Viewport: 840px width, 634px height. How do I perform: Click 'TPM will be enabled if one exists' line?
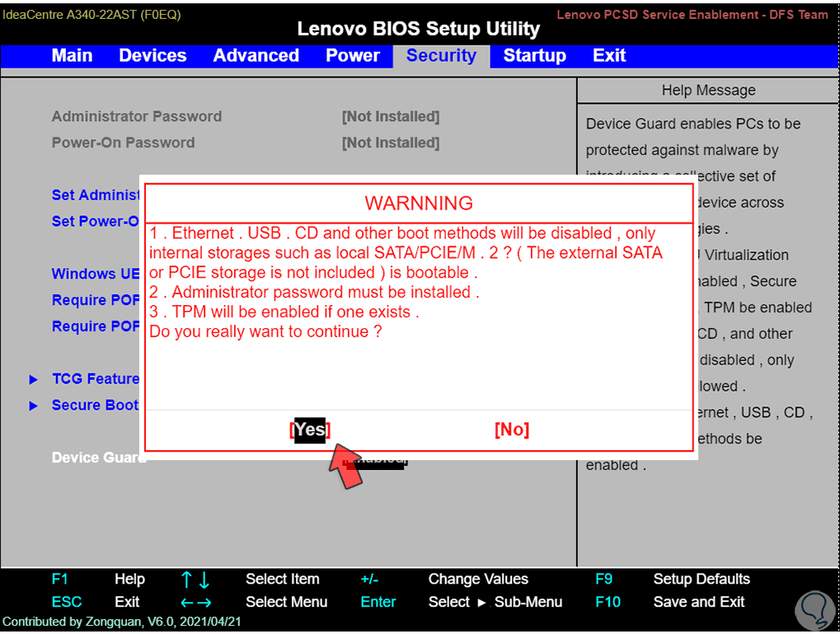click(284, 312)
